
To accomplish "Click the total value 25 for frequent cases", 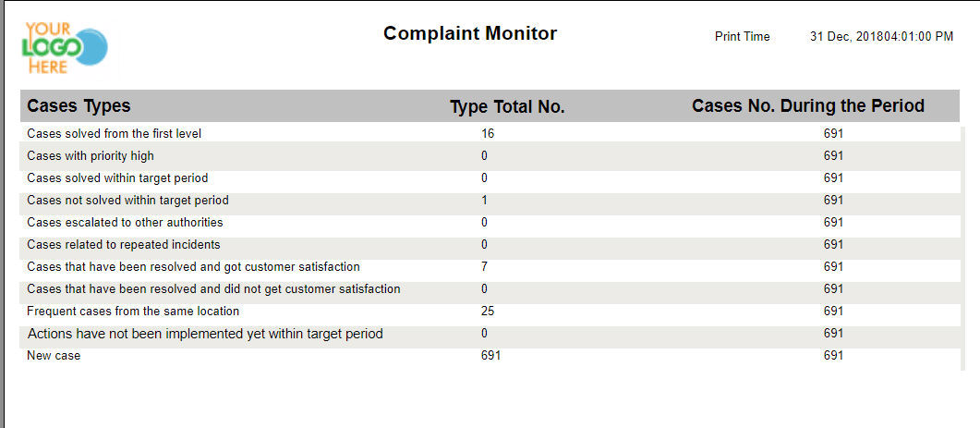I will click(x=488, y=311).
